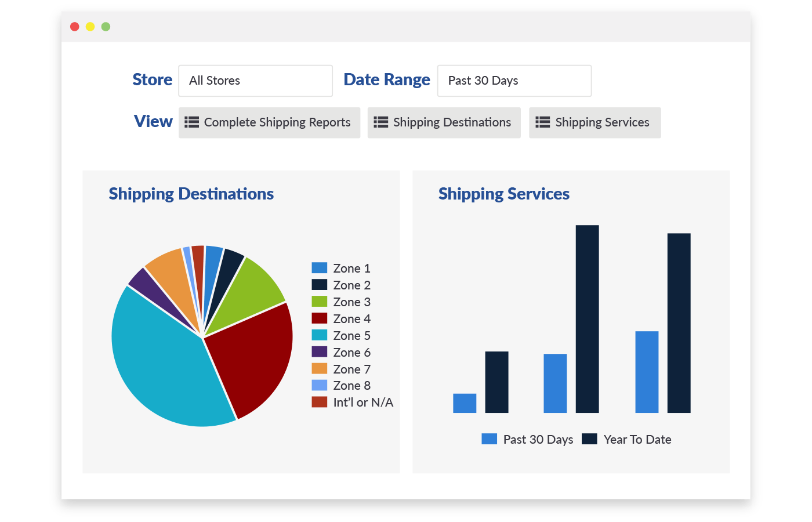Click the Shipping Destinations chart title

(x=191, y=194)
